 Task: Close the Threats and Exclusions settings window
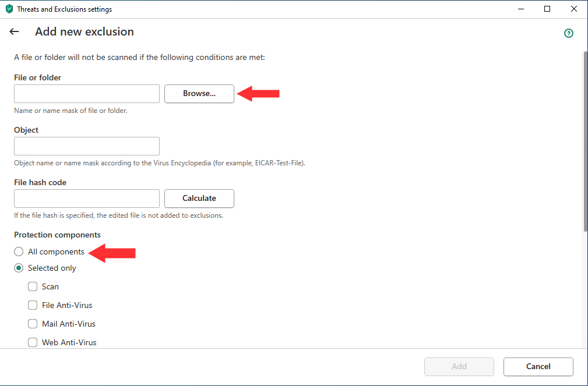(x=574, y=9)
